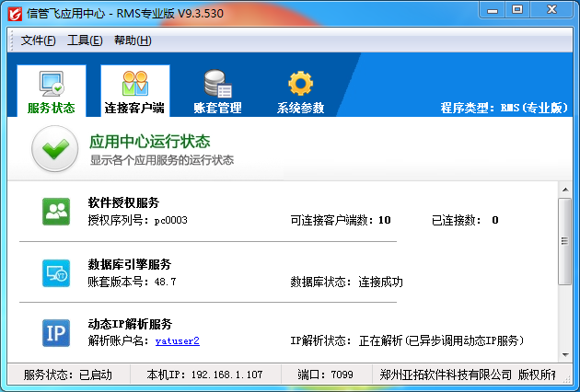Click the 数据库引擎服务 blue icon

(56, 272)
